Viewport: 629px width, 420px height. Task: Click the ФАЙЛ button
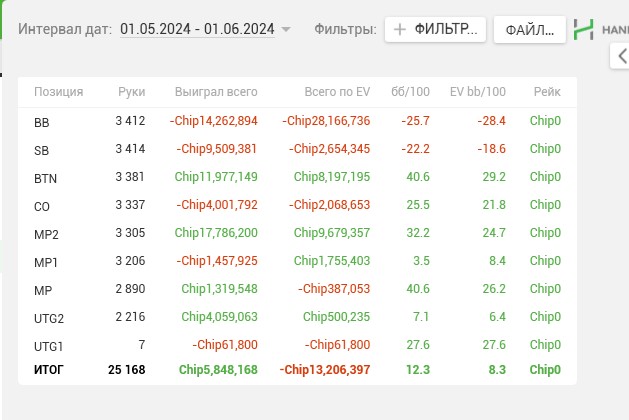(x=530, y=30)
